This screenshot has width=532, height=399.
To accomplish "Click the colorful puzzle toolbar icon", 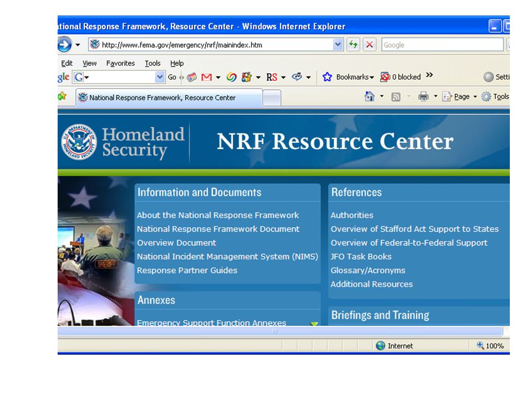I will coord(247,78).
